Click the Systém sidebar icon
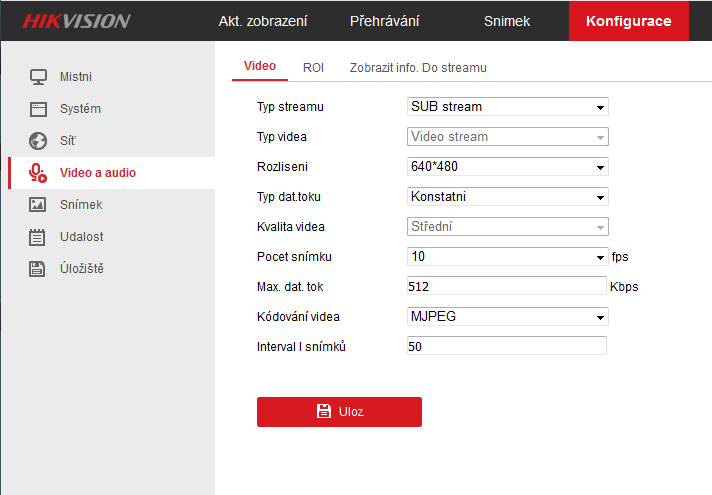This screenshot has height=495, width=712. [x=38, y=109]
